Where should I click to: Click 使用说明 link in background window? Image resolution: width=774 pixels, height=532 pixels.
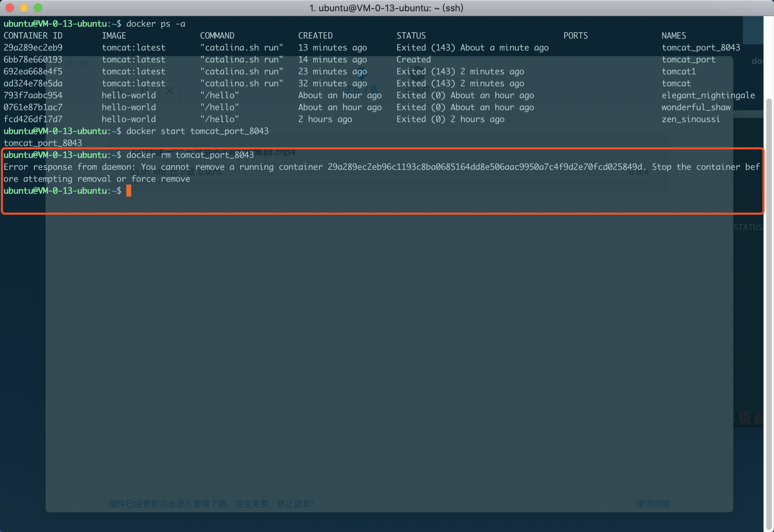tap(653, 504)
